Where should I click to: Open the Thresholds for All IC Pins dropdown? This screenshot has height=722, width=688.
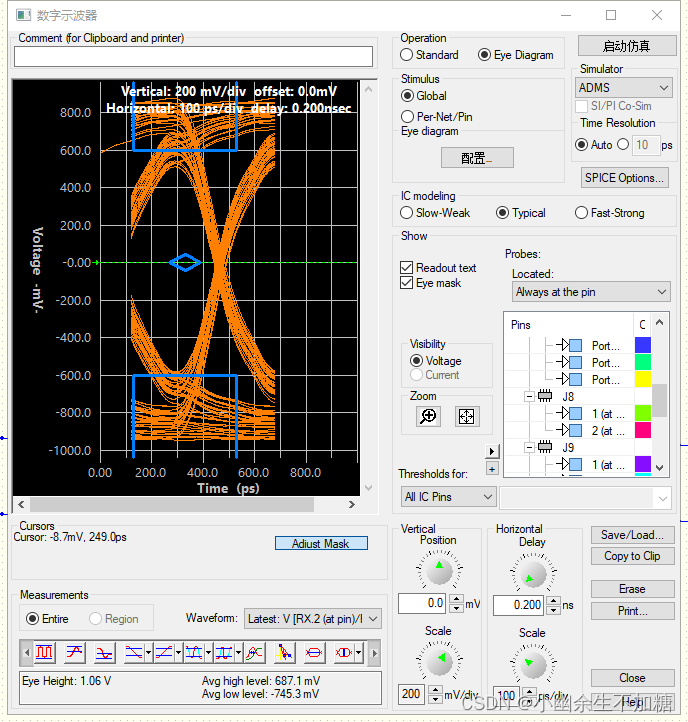click(x=448, y=497)
